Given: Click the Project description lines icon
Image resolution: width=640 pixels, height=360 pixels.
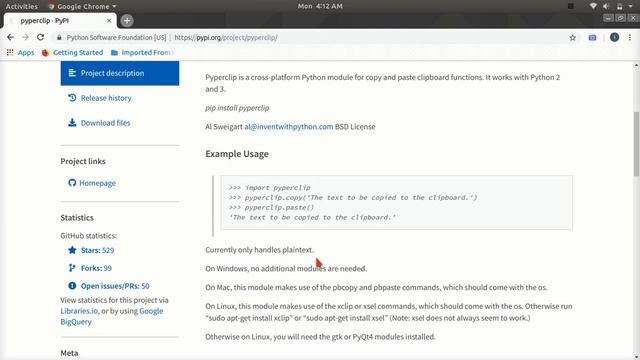Looking at the screenshot, I should point(72,73).
